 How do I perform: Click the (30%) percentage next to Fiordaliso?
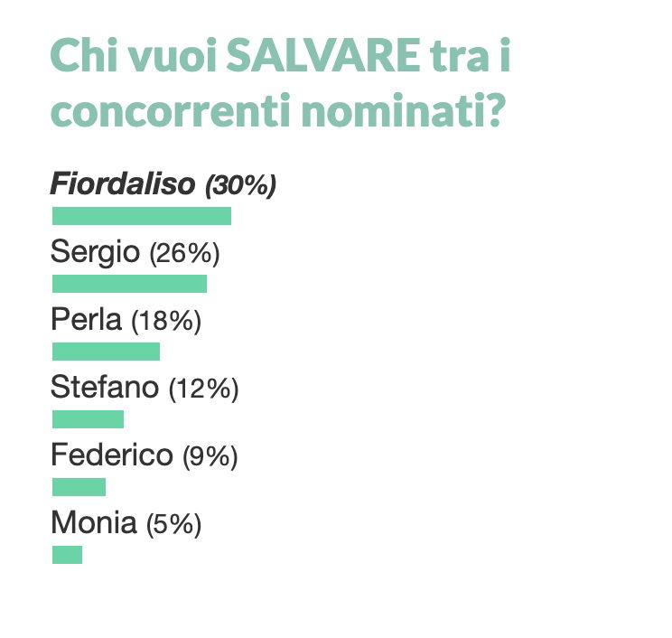[x=240, y=185]
